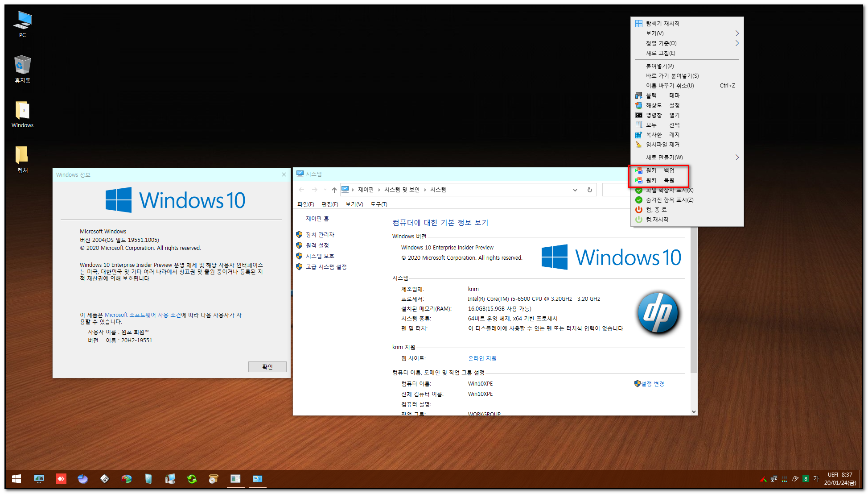The width and height of the screenshot is (868, 494).
Task: Open 파일(F) menu in System window
Action: 306,204
